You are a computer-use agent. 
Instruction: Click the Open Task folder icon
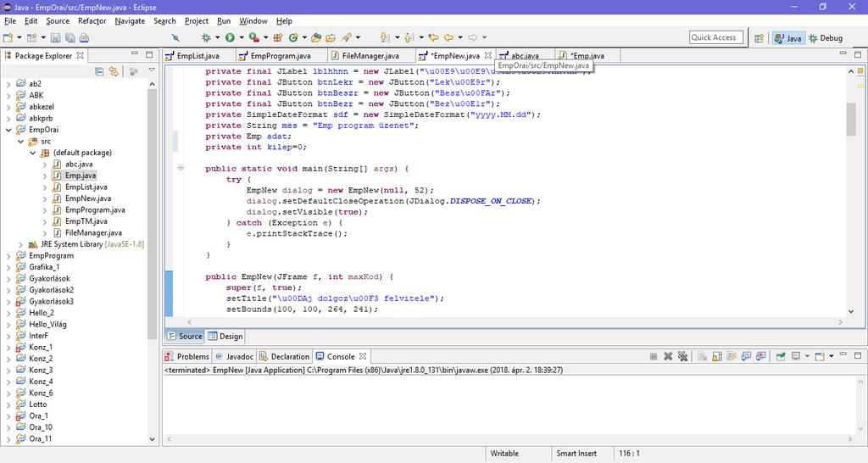click(331, 37)
